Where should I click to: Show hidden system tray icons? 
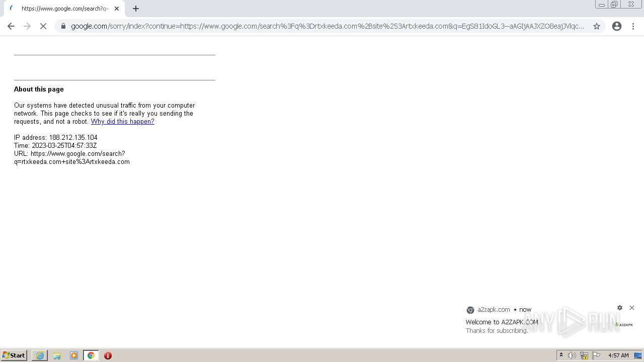click(561, 355)
